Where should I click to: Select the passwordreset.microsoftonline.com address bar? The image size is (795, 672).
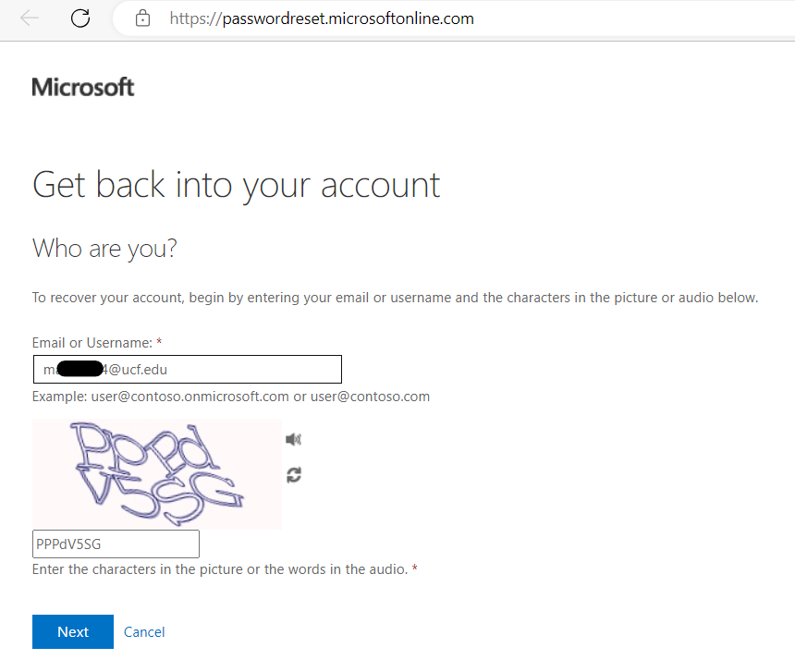[322, 18]
